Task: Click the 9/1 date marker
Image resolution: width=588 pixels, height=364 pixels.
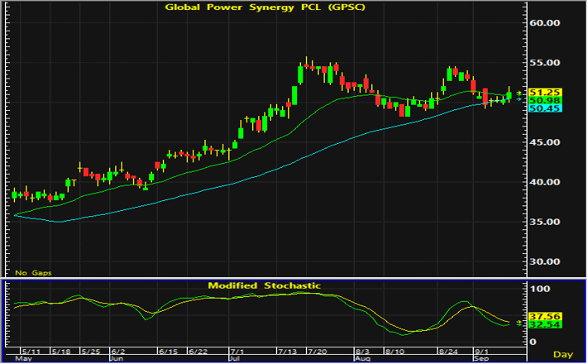Action: point(482,352)
